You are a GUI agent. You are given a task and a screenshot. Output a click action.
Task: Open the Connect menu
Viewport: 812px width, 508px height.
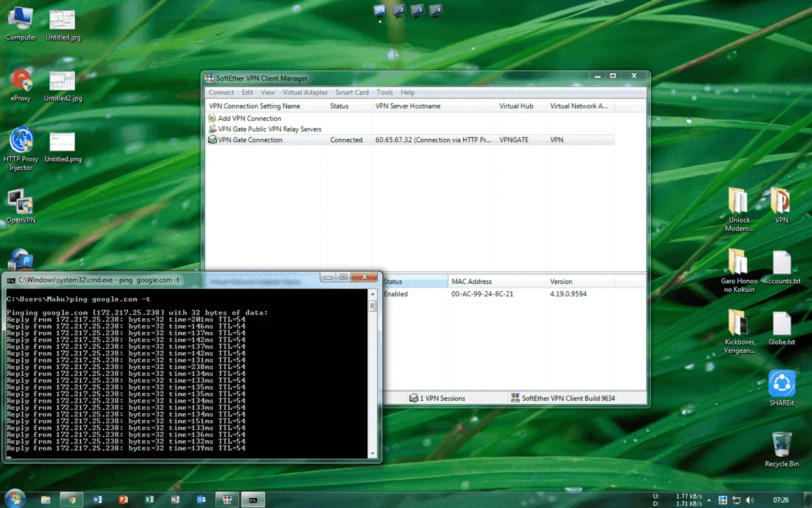(221, 92)
